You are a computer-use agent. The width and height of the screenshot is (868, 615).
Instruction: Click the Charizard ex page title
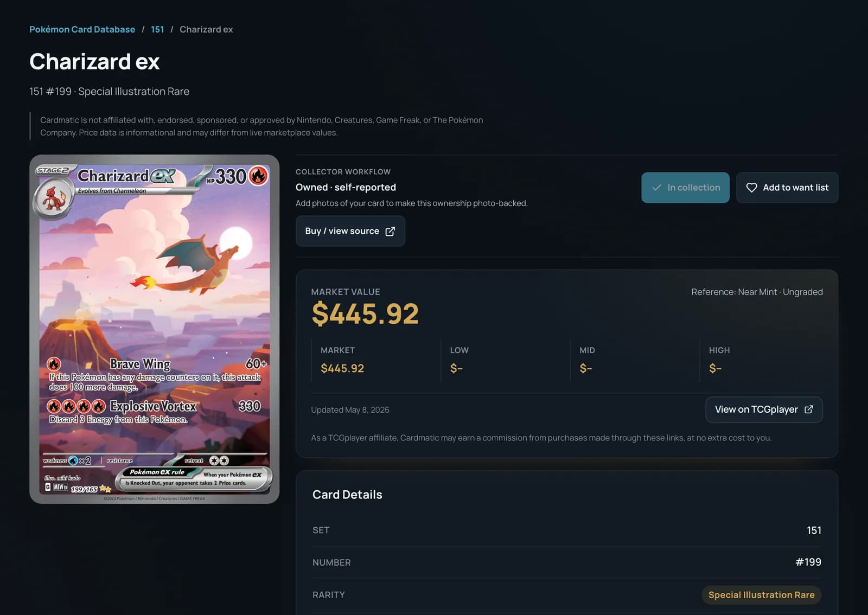94,61
